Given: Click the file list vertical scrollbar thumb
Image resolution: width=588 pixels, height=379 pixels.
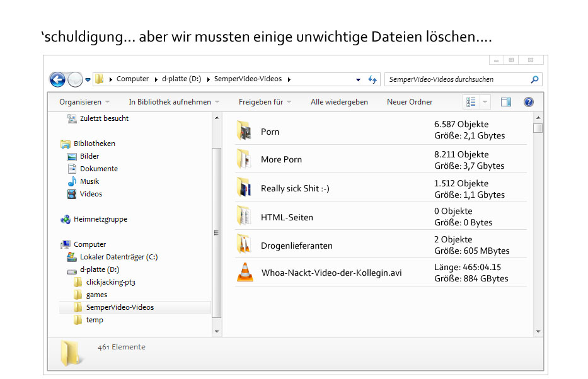Looking at the screenshot, I should 538,128.
